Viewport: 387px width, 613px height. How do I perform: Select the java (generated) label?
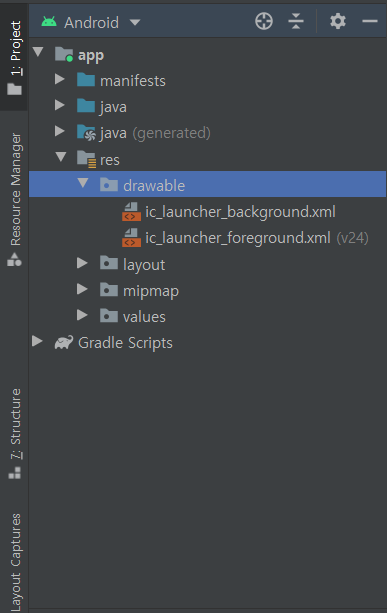155,133
